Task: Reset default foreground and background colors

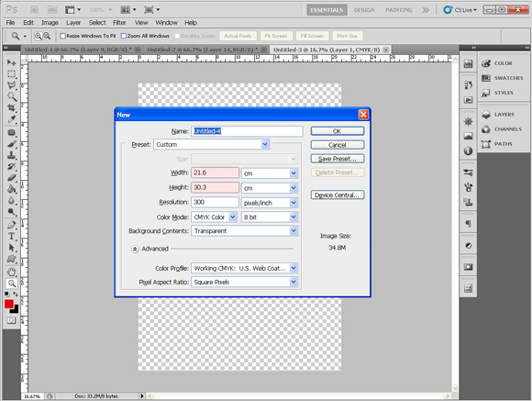Action: pyautogui.click(x=7, y=294)
